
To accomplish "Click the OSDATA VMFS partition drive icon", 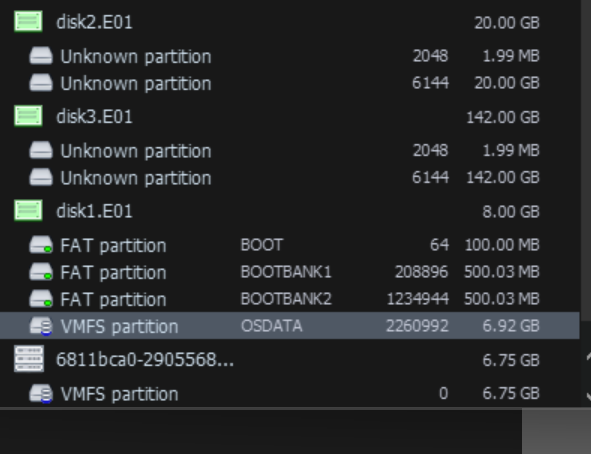I will 41,326.
